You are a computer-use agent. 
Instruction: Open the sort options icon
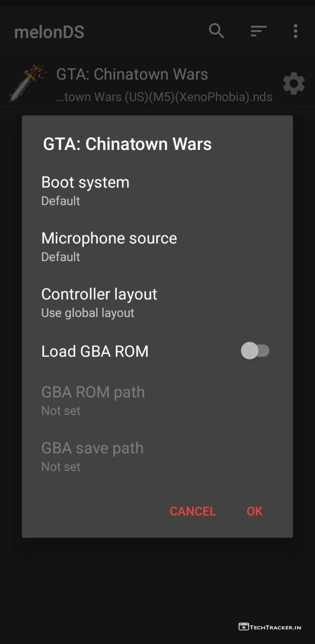tap(258, 31)
